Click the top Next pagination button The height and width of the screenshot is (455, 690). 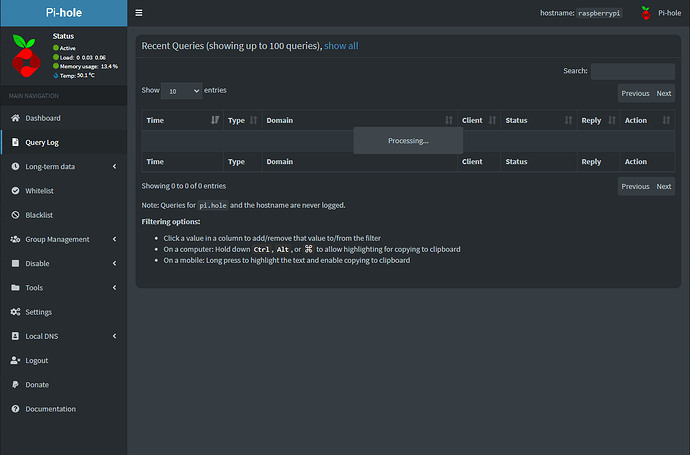coord(663,93)
